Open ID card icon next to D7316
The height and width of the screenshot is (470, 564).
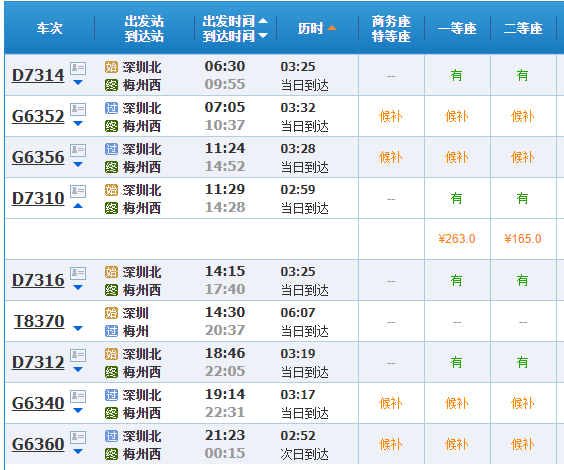78,273
